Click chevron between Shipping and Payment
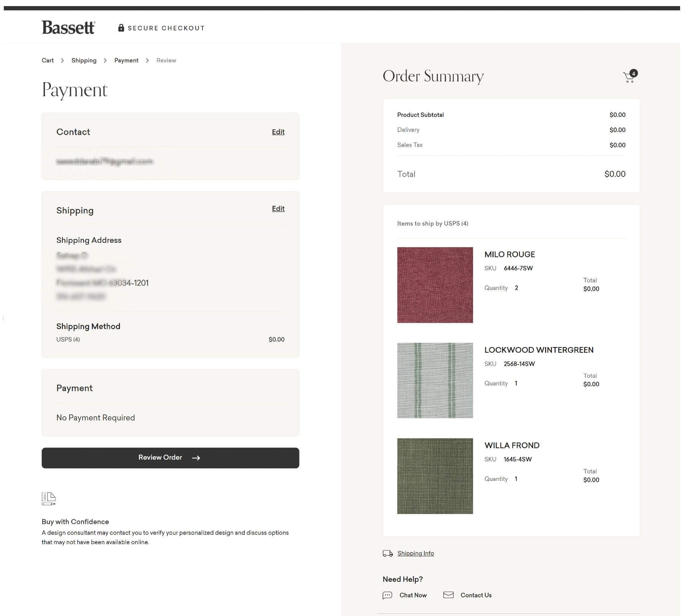682x616 pixels. pos(105,60)
